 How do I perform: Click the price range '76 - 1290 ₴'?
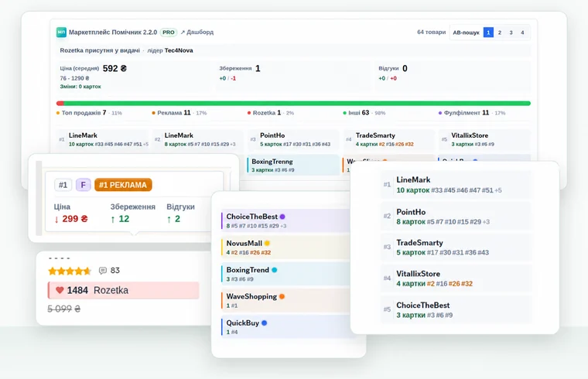tap(74, 78)
